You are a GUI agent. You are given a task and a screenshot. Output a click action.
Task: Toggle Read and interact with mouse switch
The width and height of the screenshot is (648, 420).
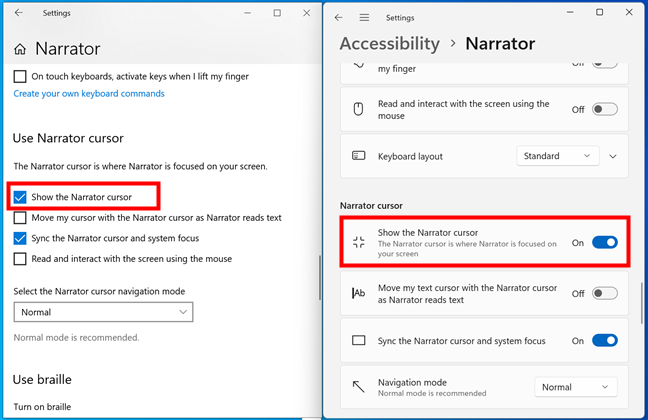605,109
